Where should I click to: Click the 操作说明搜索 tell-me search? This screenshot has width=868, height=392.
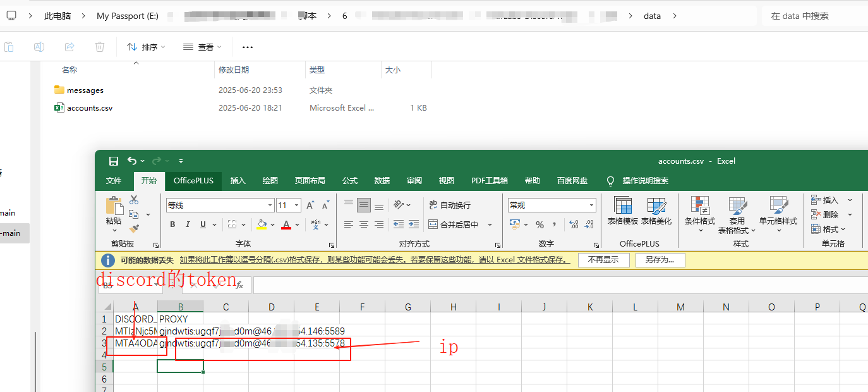pos(637,181)
